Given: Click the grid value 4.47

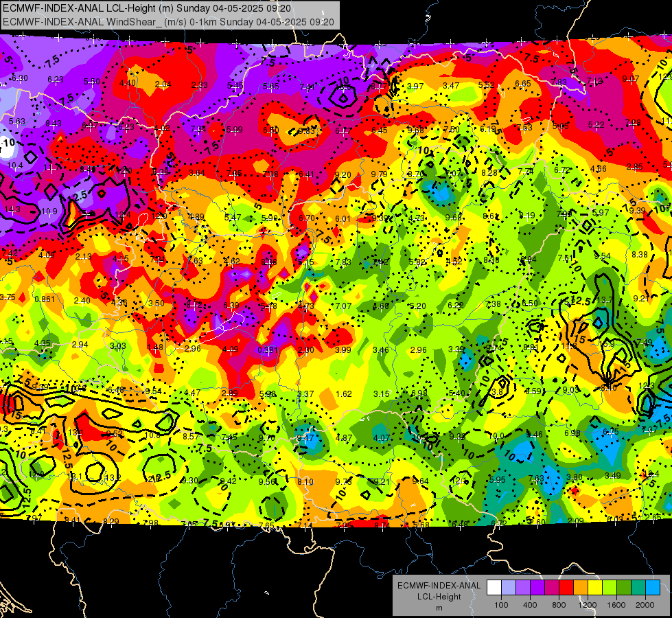Looking at the screenshot, I should point(192,392).
